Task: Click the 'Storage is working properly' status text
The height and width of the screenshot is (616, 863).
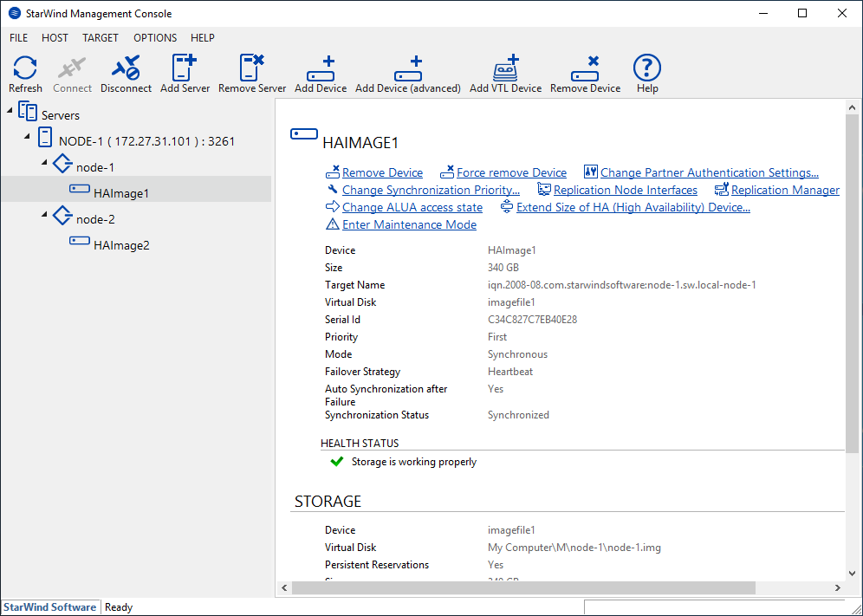Action: (x=414, y=461)
